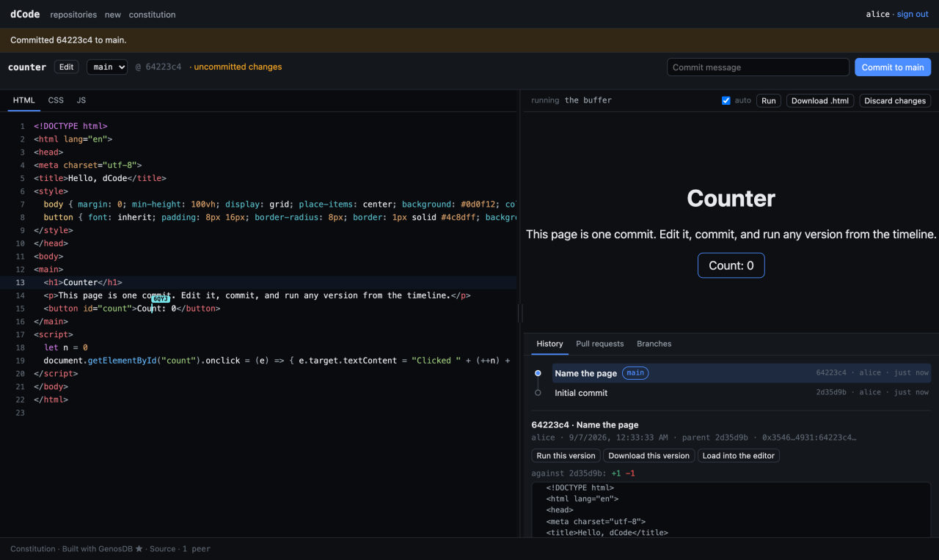The height and width of the screenshot is (560, 939).
Task: Click Discard changes button
Action: pyautogui.click(x=895, y=100)
